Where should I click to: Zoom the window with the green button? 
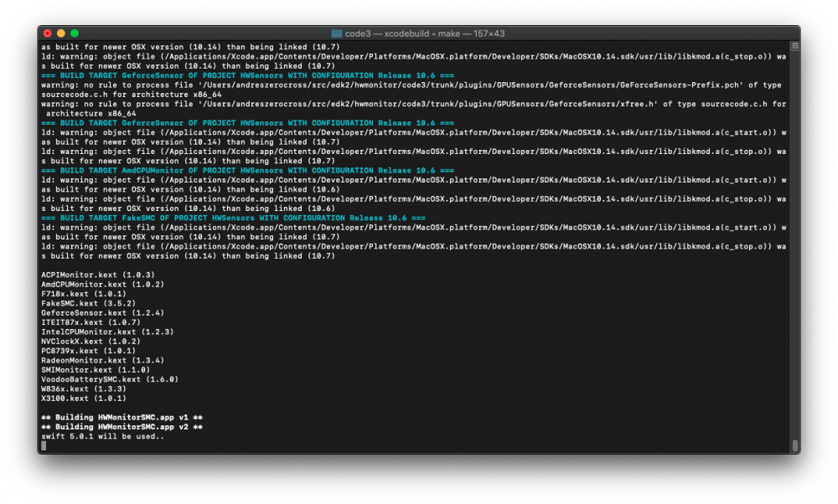coord(75,33)
